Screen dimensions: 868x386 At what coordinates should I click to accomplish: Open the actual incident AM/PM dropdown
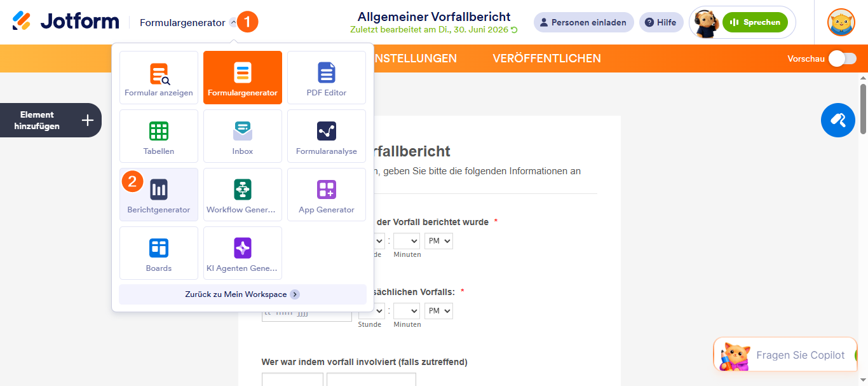pyautogui.click(x=438, y=311)
